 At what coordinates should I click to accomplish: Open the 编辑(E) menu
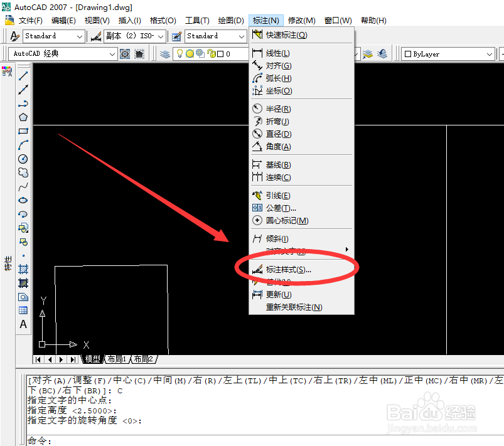coord(63,21)
